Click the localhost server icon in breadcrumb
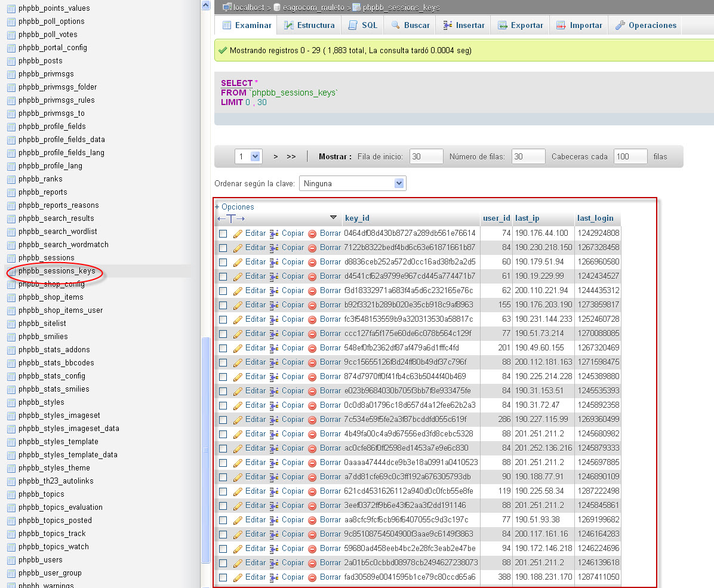Viewport: 714px width, 588px height. pyautogui.click(x=227, y=8)
